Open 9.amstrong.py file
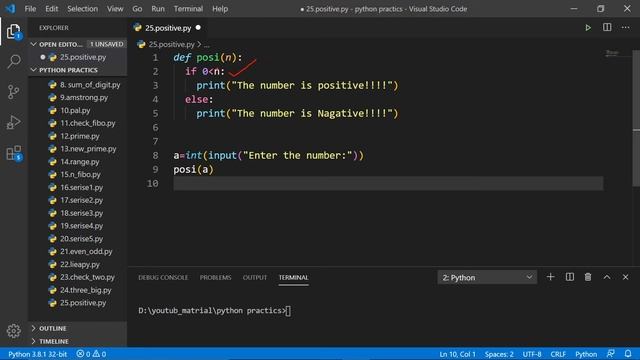 tap(84, 98)
